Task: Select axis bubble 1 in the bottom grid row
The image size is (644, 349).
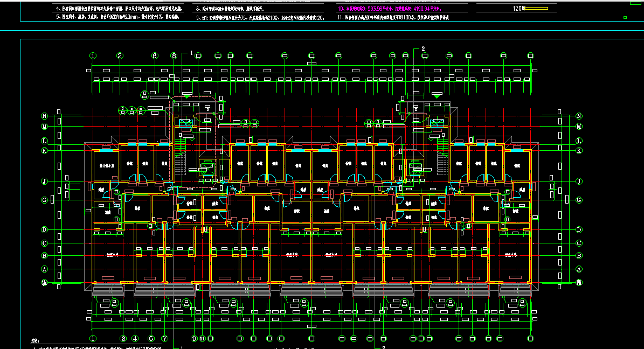Action: [93, 339]
